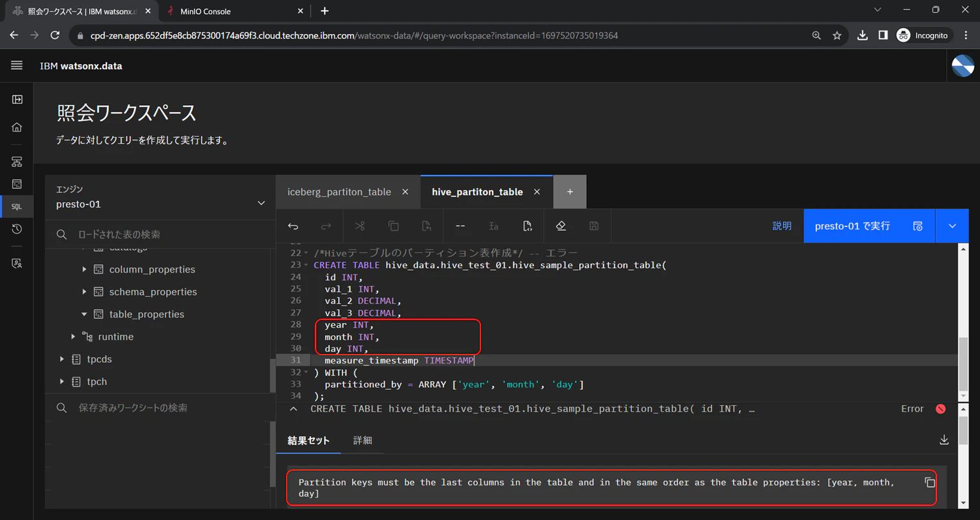Focus the saved worksheets search field
This screenshot has width=980, height=520.
pos(160,408)
